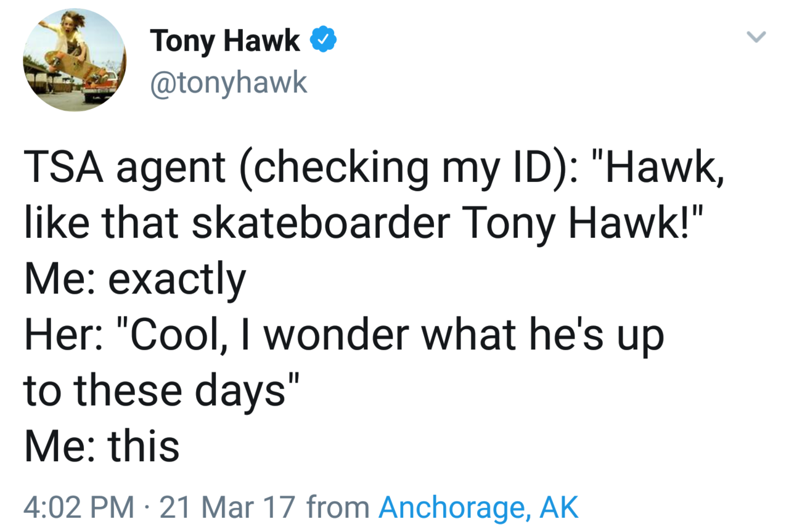Click the "Her:" label in the tweet
This screenshot has width=789, height=532.
click(58, 334)
